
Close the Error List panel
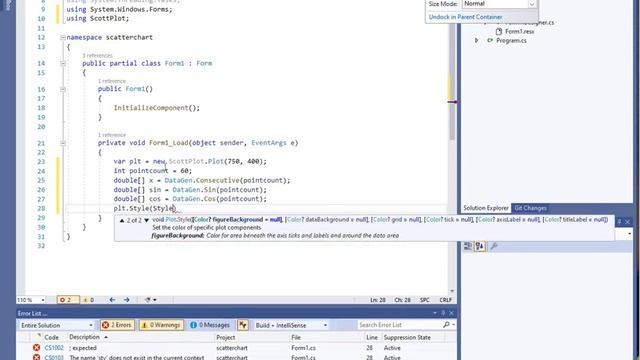pos(451,313)
